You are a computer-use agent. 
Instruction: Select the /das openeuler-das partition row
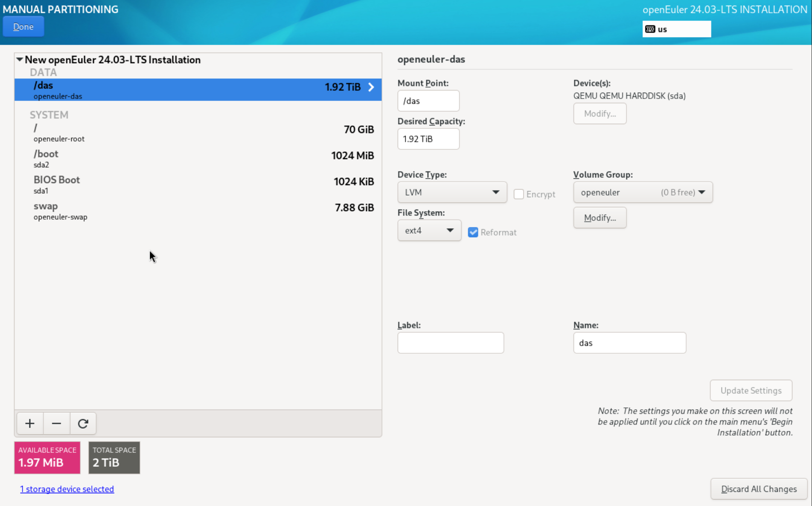pos(198,90)
